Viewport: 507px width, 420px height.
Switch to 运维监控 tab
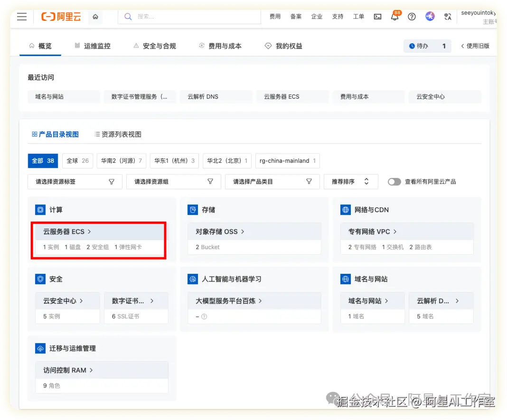(x=93, y=46)
